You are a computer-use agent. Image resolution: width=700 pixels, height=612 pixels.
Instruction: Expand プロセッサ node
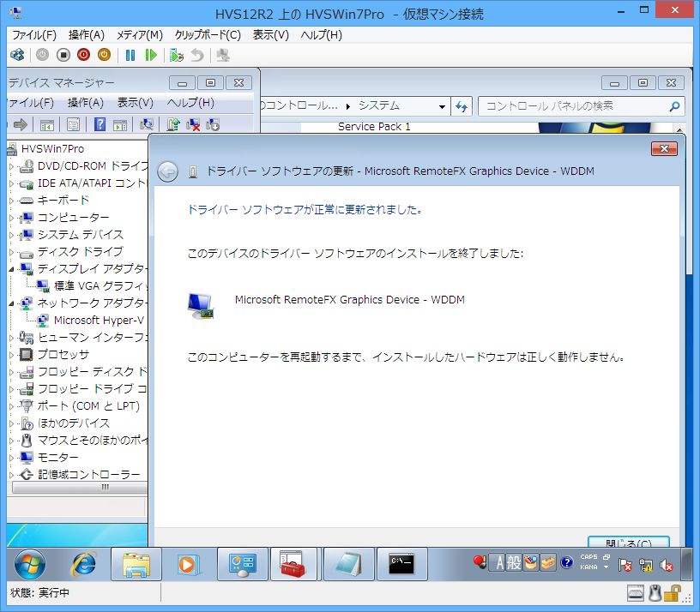[12, 355]
